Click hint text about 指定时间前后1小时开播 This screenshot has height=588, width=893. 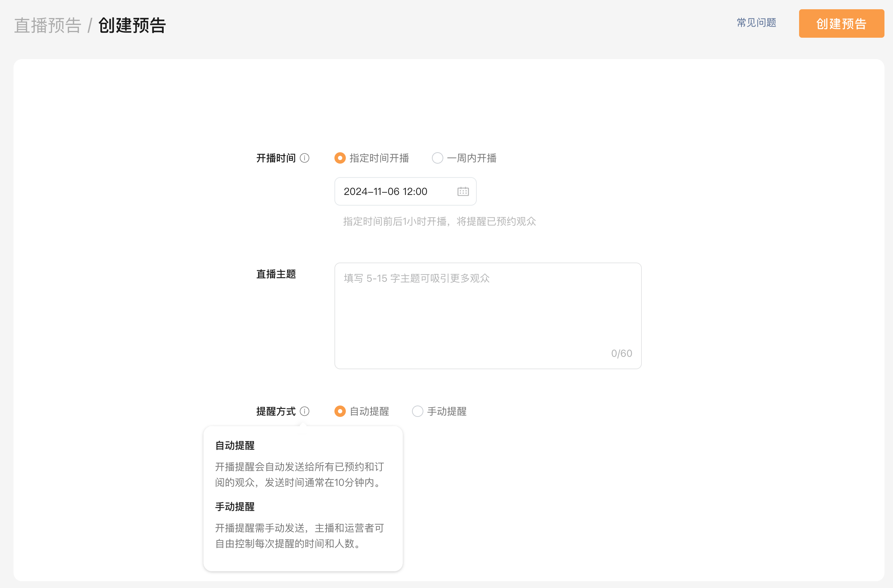click(439, 221)
